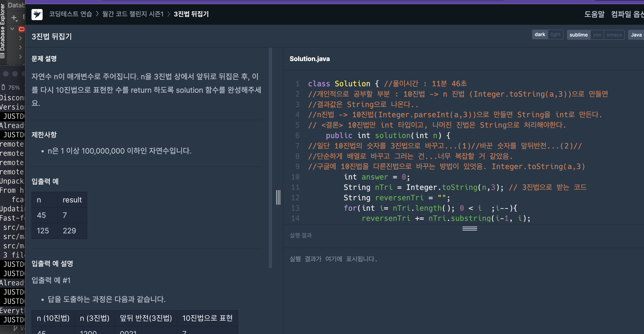Image resolution: width=644 pixels, height=334 pixels.
Task: Click the red Oracle database icon
Action: (x=22, y=29)
